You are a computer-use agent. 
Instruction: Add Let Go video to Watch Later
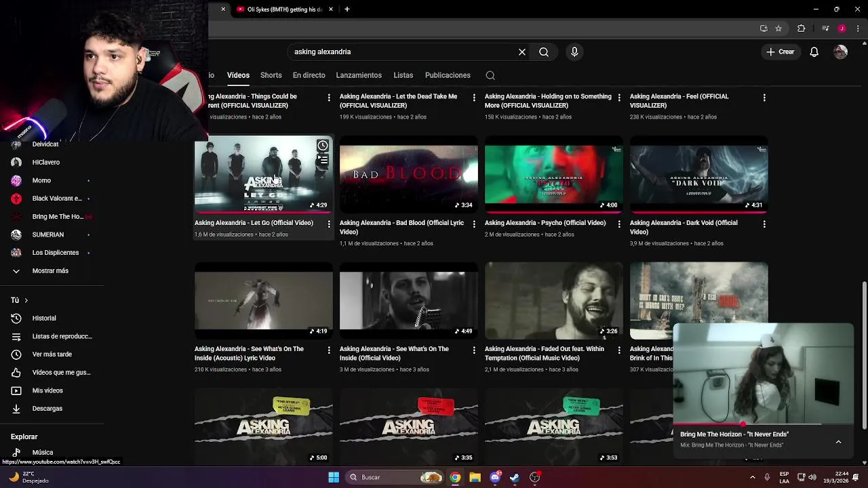323,146
